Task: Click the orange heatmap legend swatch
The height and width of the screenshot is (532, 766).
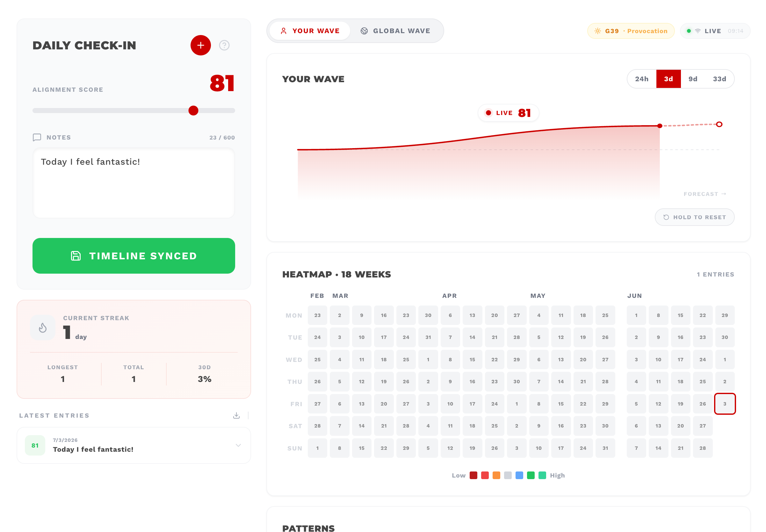Action: pos(496,475)
